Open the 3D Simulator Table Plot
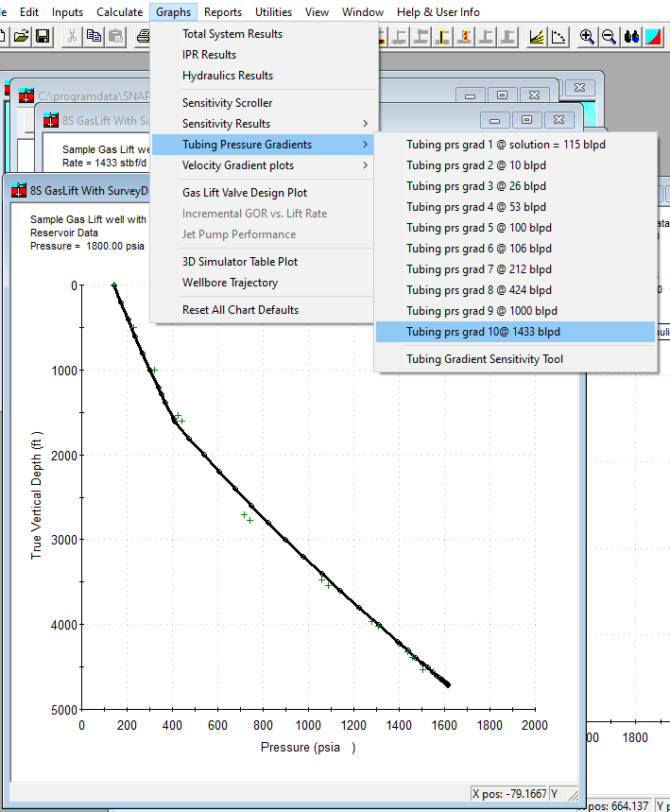 pyautogui.click(x=264, y=262)
